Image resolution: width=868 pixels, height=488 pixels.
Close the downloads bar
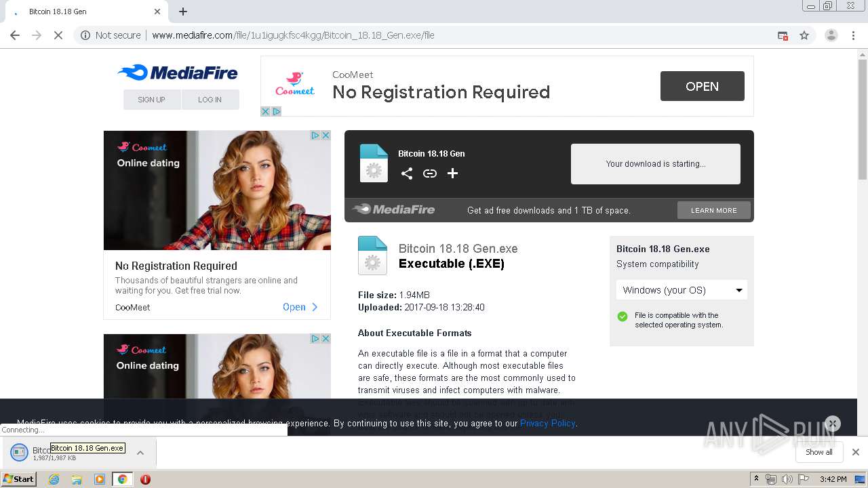(x=856, y=452)
